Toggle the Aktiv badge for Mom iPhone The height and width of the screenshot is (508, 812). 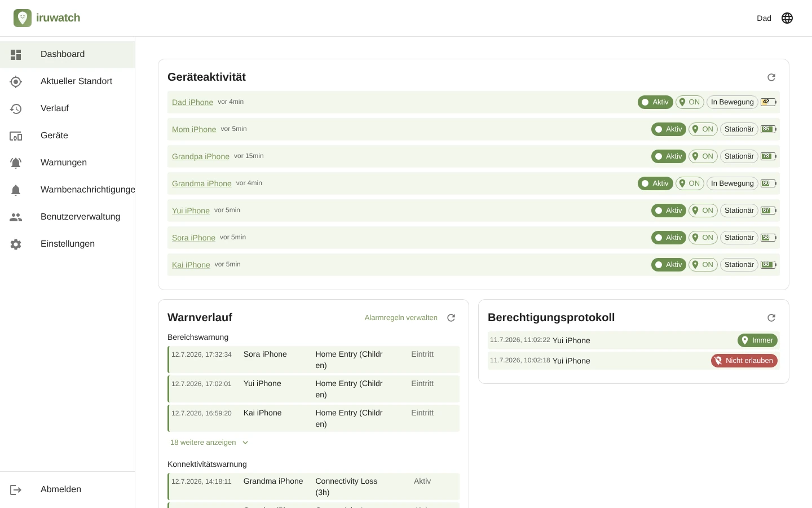[669, 129]
